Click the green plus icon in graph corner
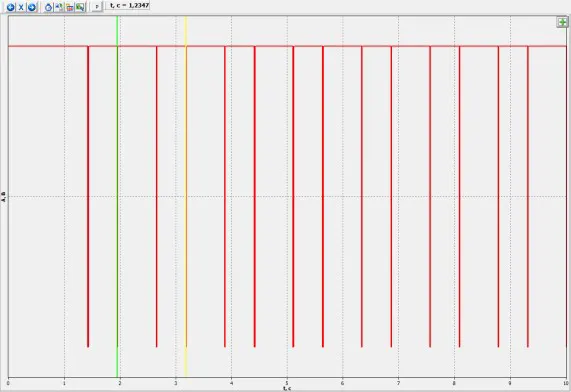The image size is (571, 392). click(x=562, y=22)
